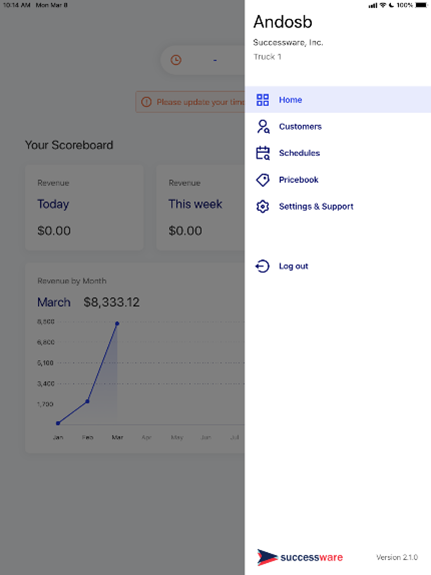Click the Schedules calendar icon
Screen dimensions: 431x575
tap(263, 153)
